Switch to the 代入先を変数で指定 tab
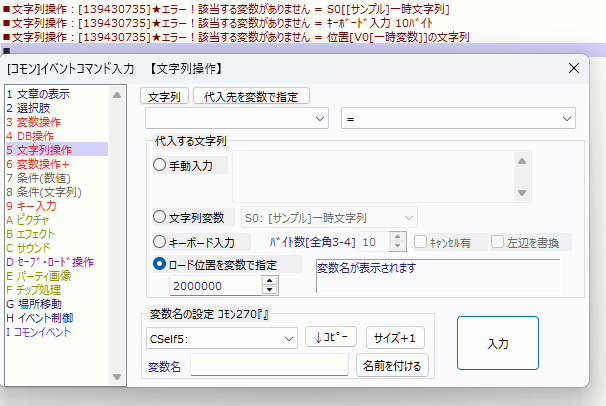606x406 pixels. tap(251, 96)
